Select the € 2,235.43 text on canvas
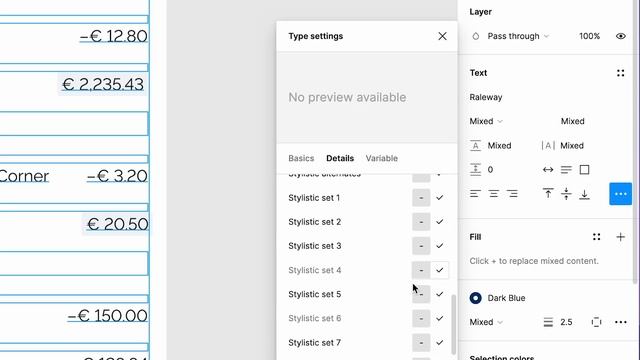Screen dimensions: 640x360 (x=102, y=84)
